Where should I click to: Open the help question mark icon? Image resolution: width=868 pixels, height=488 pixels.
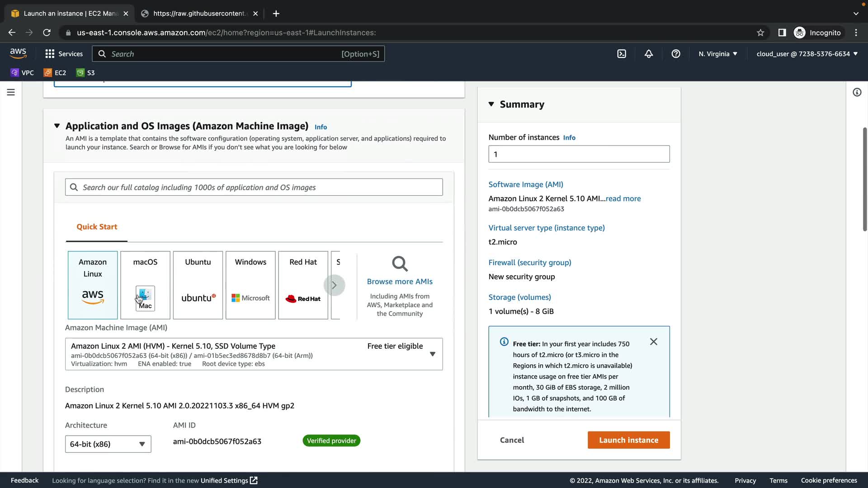point(676,54)
